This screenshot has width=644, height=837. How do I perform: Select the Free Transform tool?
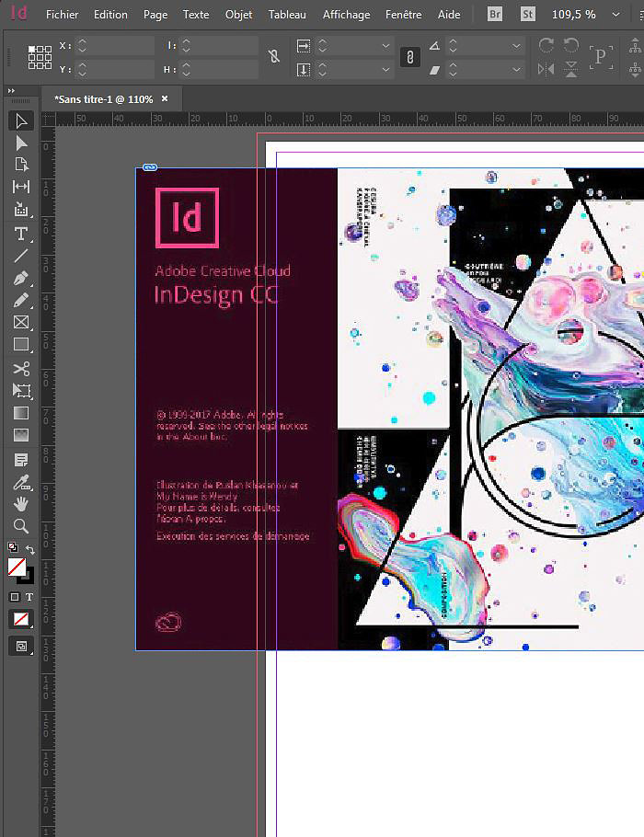(21, 391)
